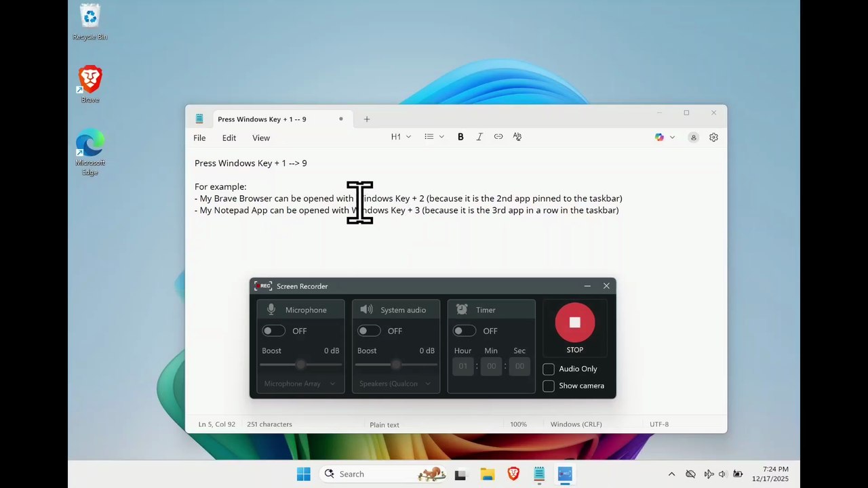Click the line starting 'My Notepad App'
The width and height of the screenshot is (868, 488).
pos(407,210)
